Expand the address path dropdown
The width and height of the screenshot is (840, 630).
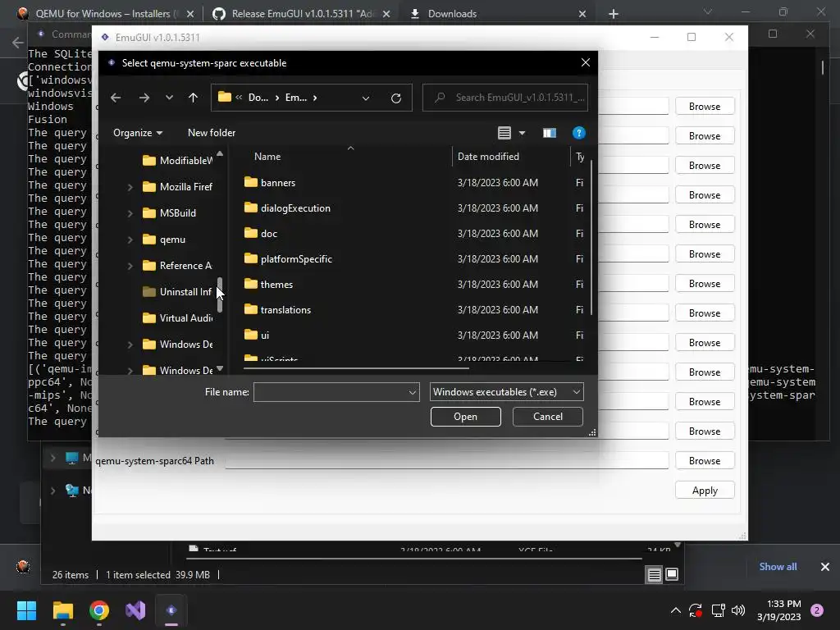[366, 98]
